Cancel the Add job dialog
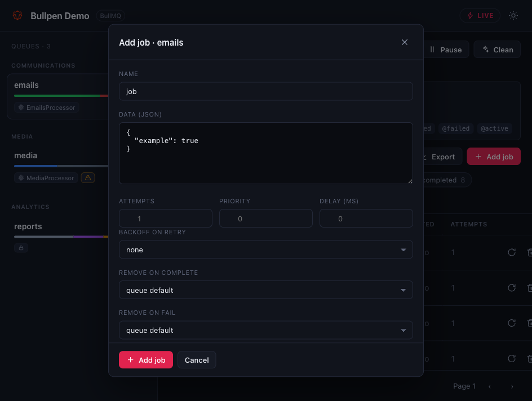532x401 pixels. tap(197, 360)
